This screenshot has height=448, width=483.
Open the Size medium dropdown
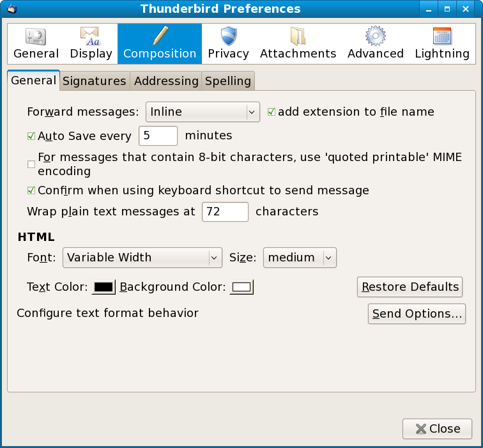point(300,258)
